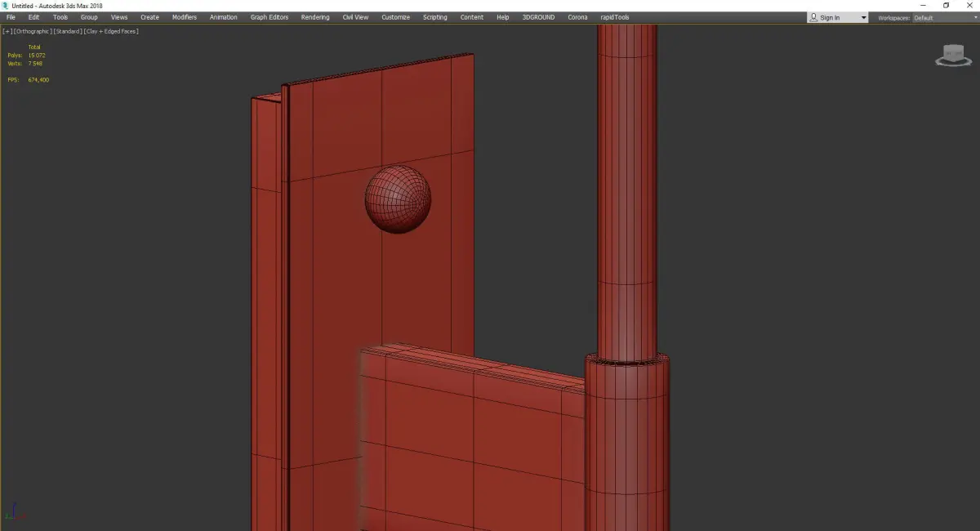This screenshot has height=531, width=980.
Task: Click the Verts count 7 548 statistic
Action: (25, 64)
